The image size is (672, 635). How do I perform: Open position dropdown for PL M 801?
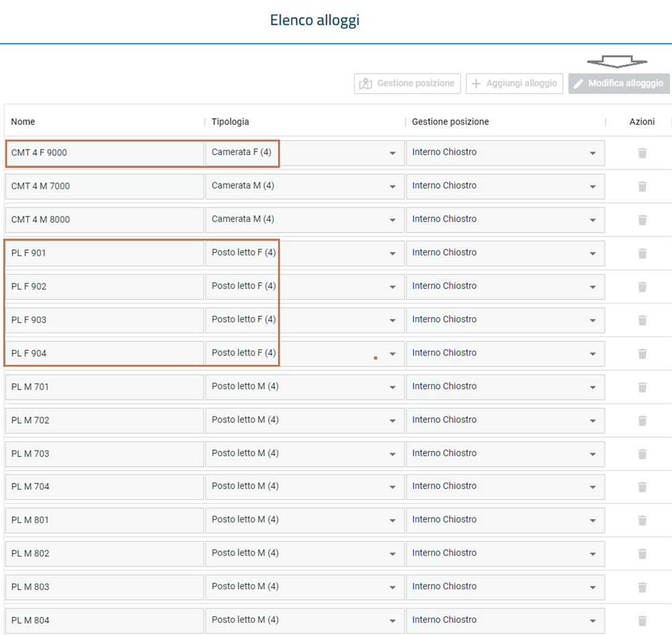click(x=505, y=520)
